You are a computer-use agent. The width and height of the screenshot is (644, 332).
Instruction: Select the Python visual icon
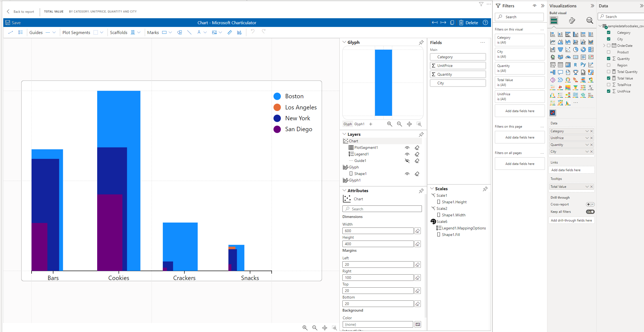pos(583,65)
